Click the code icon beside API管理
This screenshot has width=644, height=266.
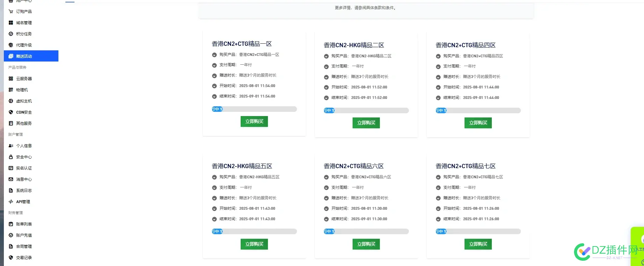click(x=11, y=202)
